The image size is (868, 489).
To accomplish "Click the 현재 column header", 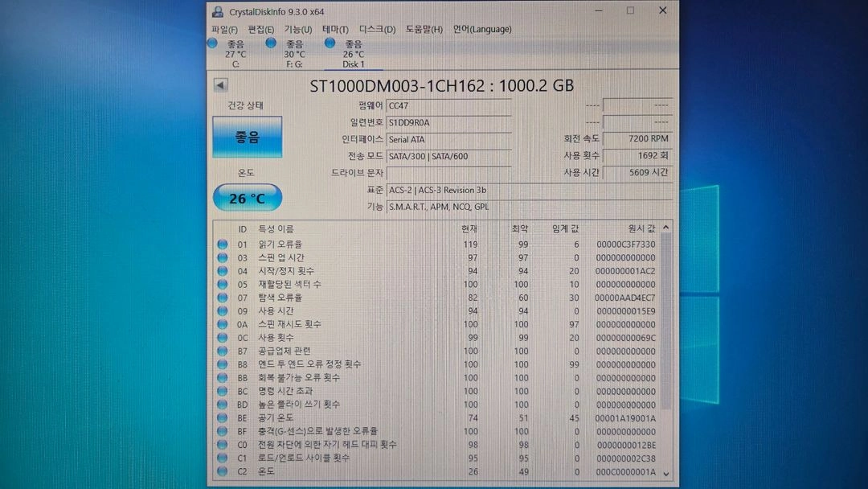I will (x=469, y=228).
